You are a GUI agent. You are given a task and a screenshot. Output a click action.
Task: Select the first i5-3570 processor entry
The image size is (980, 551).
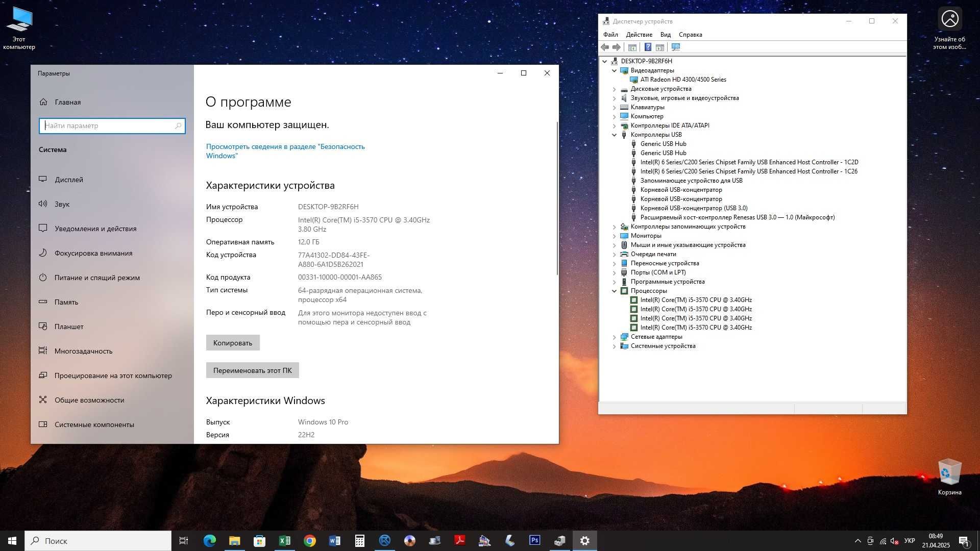pos(696,300)
